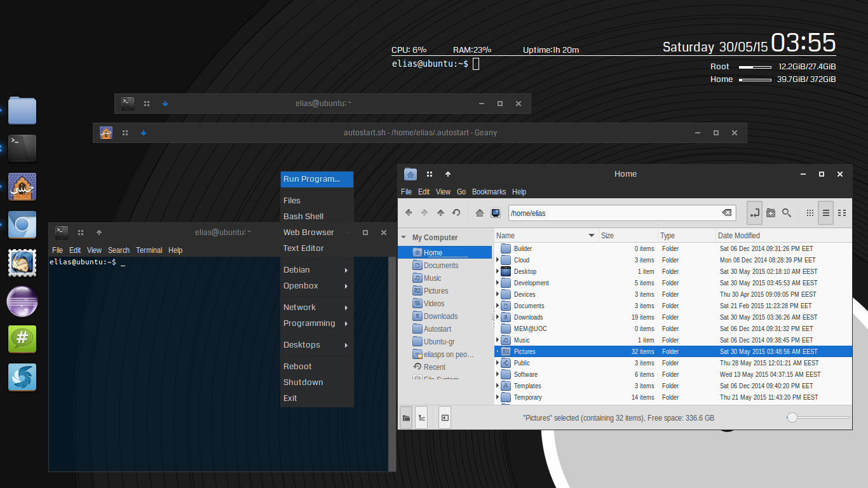Expand the Debian submenu

317,270
